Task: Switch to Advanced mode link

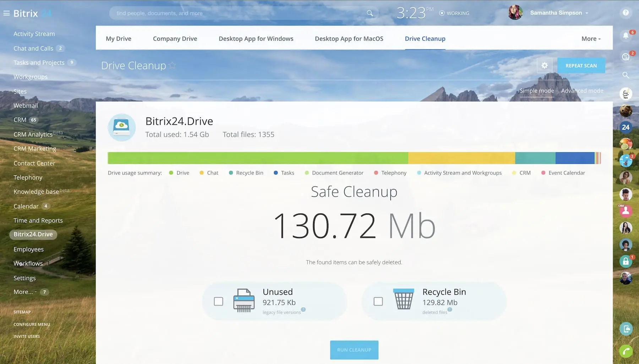Action: pos(582,91)
